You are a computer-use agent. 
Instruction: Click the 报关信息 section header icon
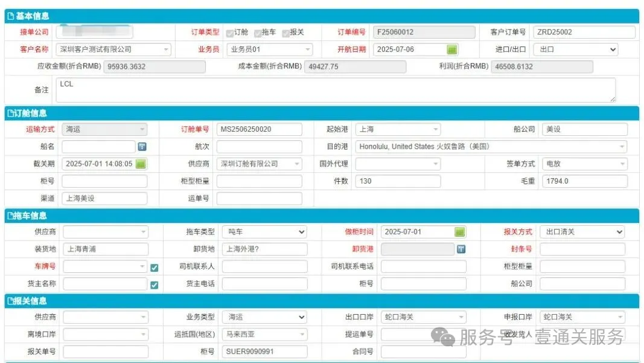click(x=10, y=301)
